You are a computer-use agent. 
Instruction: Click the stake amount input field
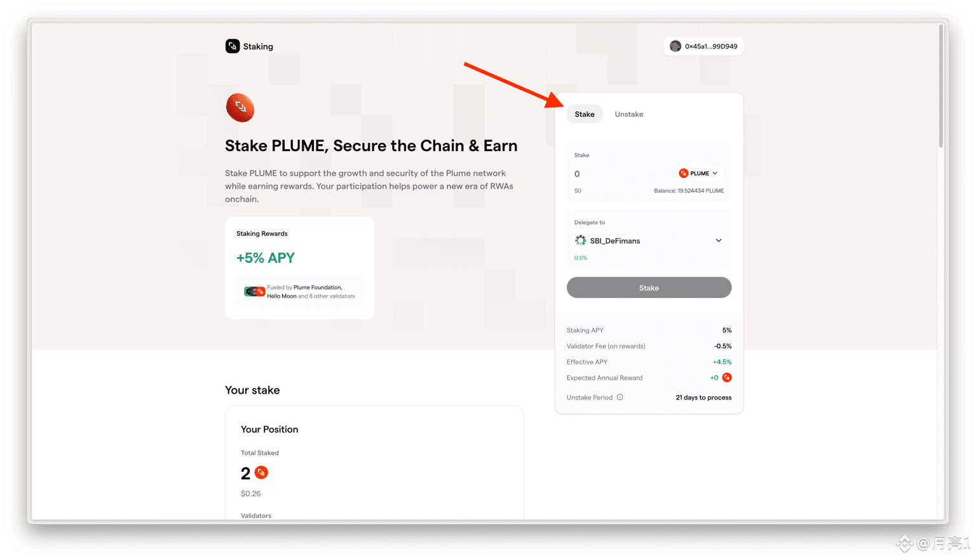tap(623, 174)
